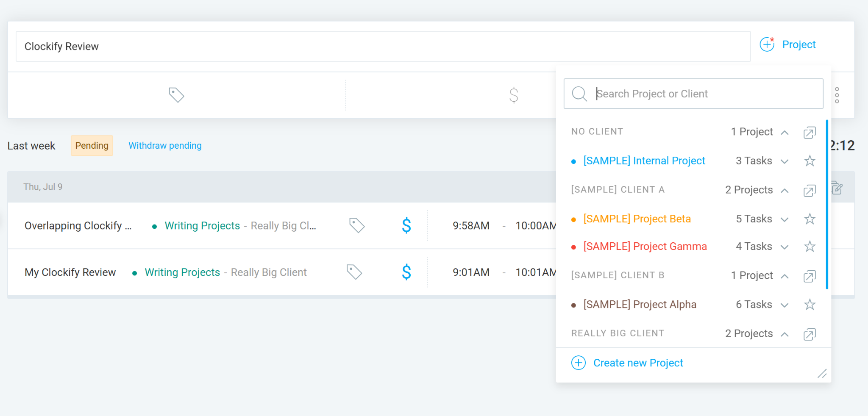Collapse the NO CLIENT project group
Image resolution: width=868 pixels, height=416 pixels.
point(785,133)
